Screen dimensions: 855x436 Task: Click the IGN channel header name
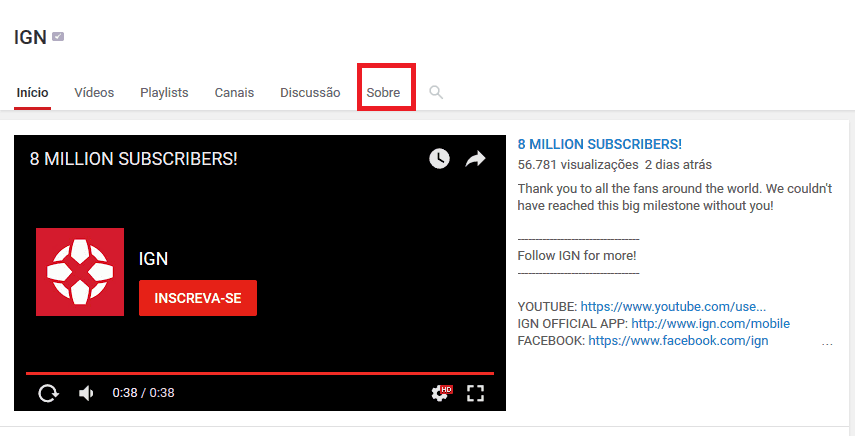point(31,37)
